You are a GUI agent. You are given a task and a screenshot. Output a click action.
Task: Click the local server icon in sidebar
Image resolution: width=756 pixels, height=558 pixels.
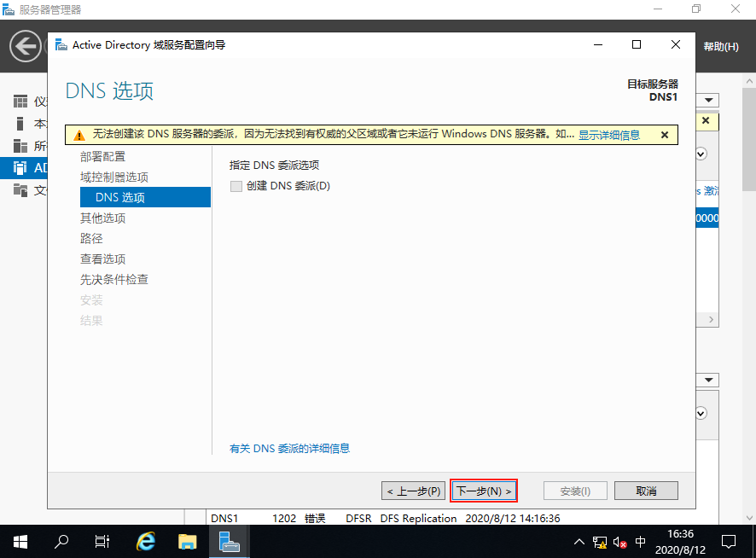click(20, 124)
